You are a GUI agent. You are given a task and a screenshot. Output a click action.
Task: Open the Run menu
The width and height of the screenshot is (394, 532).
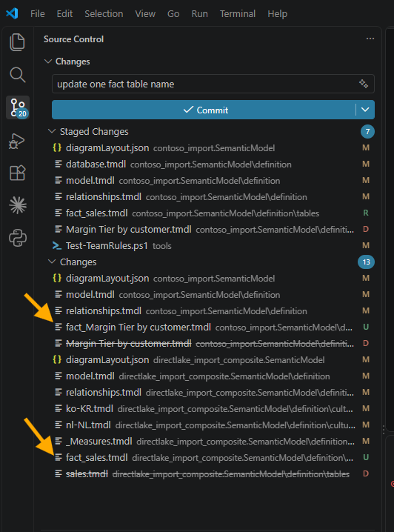[199, 13]
